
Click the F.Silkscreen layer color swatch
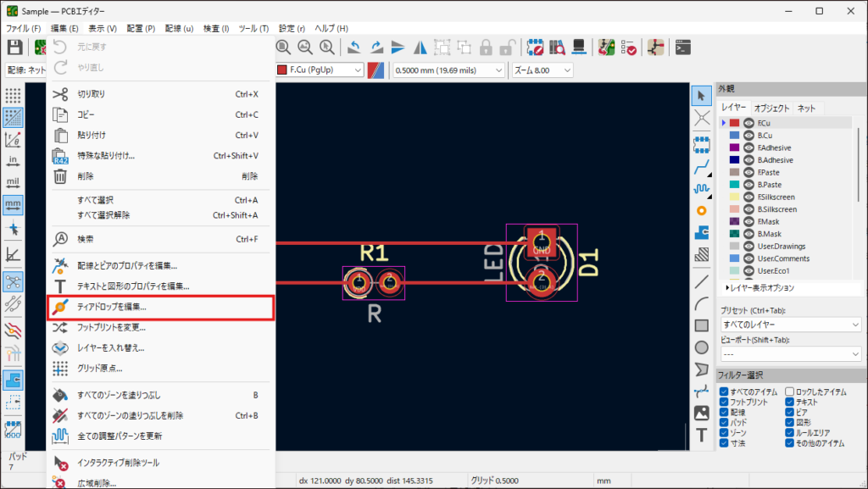[x=734, y=197]
